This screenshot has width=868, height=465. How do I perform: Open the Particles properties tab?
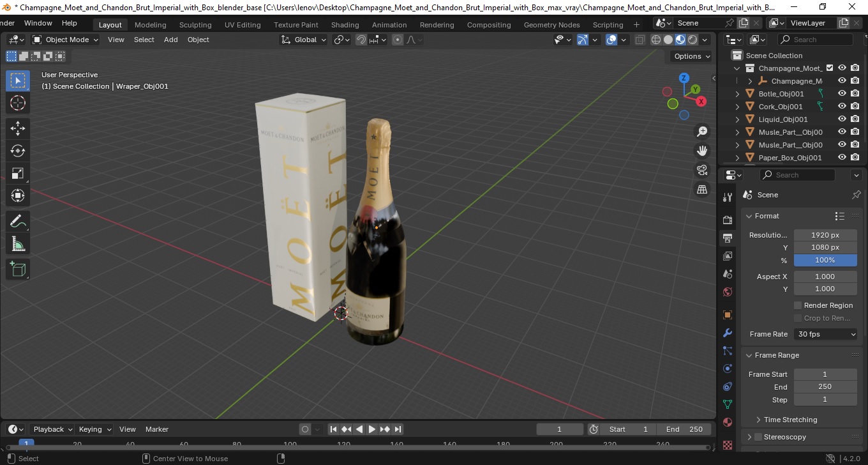click(728, 351)
